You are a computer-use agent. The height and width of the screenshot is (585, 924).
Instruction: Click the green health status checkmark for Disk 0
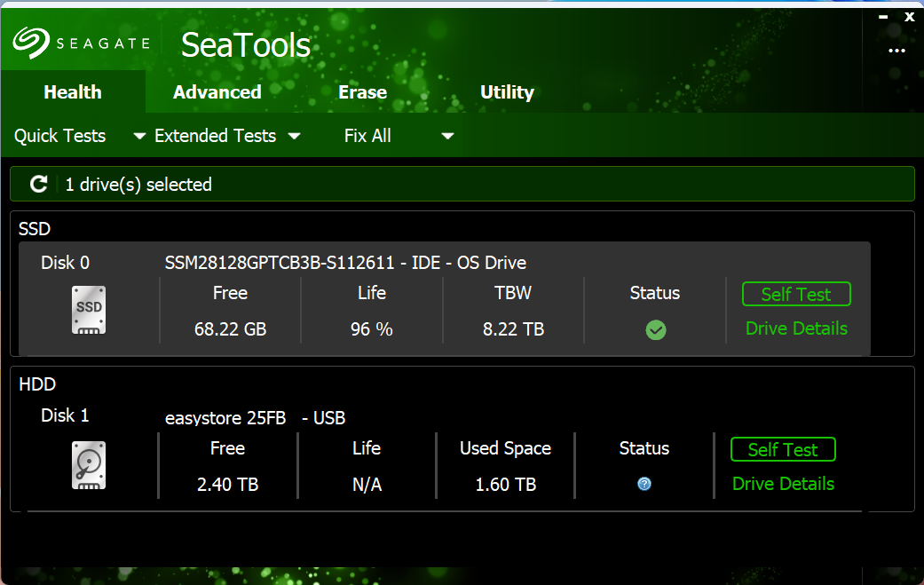655,329
